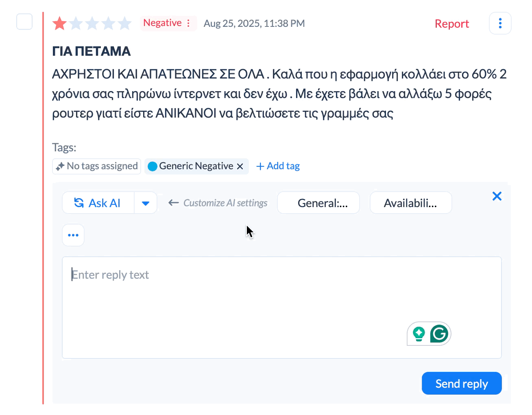Add a new tag to review
The image size is (532, 415).
point(278,166)
